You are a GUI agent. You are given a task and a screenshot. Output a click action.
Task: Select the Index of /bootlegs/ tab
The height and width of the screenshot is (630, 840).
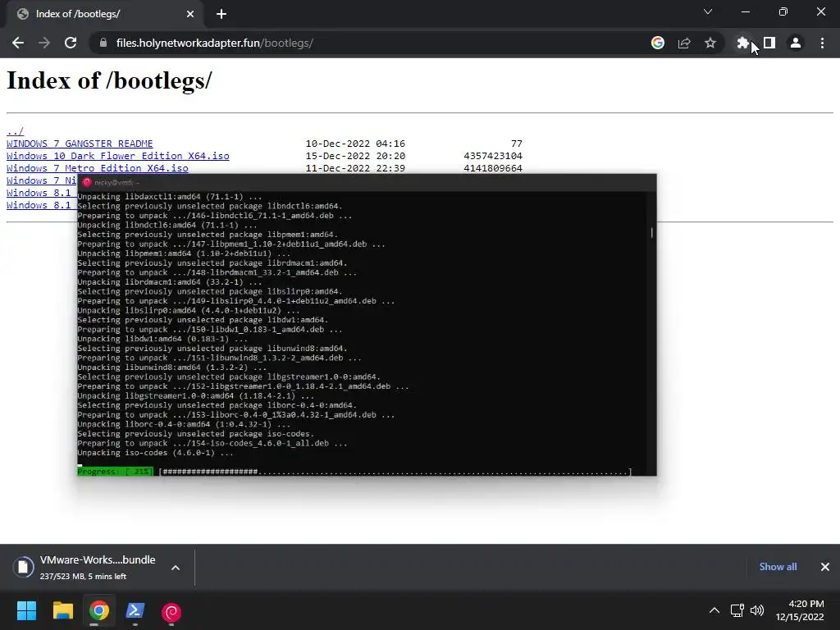coord(104,14)
